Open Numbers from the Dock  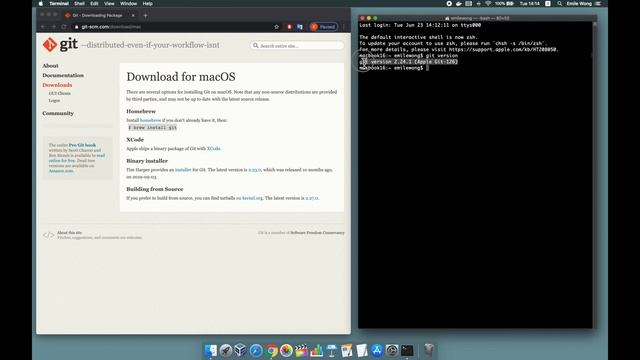(316, 350)
